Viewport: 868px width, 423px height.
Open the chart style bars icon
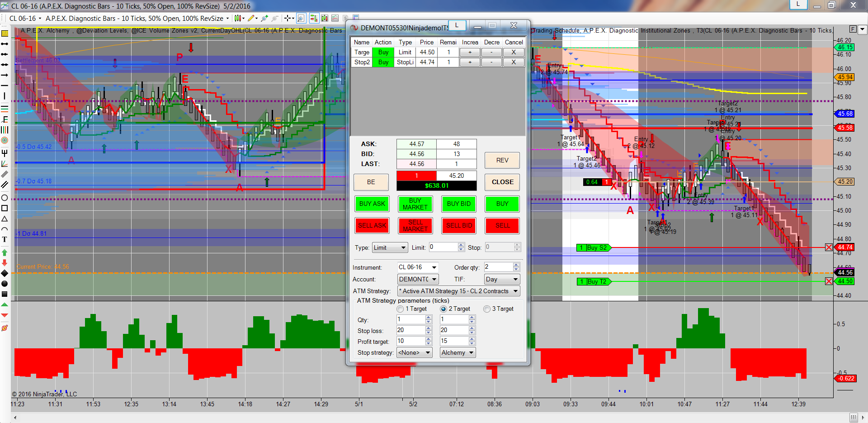(237, 18)
